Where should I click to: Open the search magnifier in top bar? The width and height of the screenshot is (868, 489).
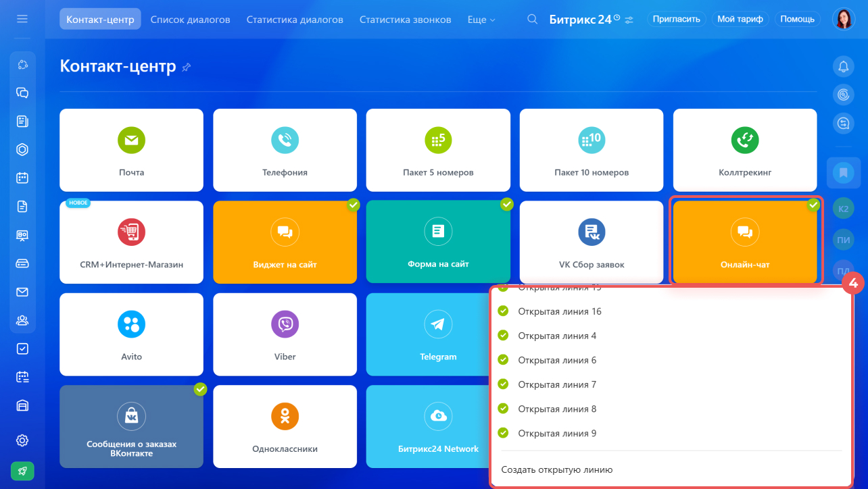533,19
